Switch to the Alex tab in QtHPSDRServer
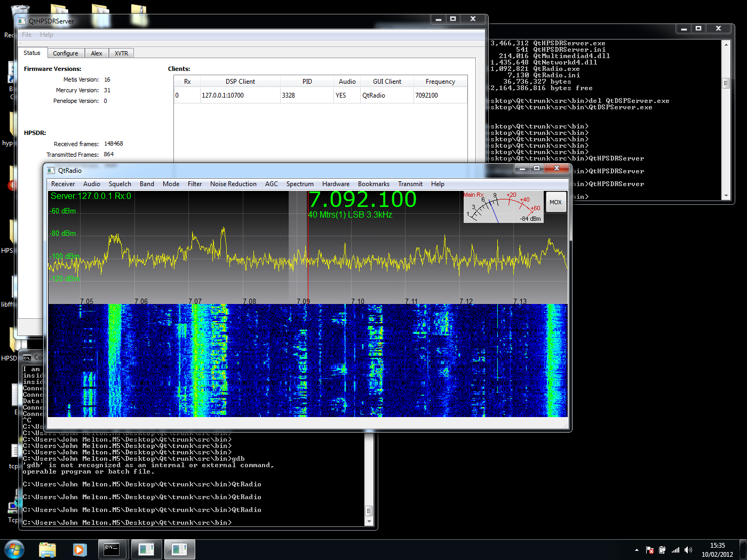The width and height of the screenshot is (747, 560). (97, 53)
